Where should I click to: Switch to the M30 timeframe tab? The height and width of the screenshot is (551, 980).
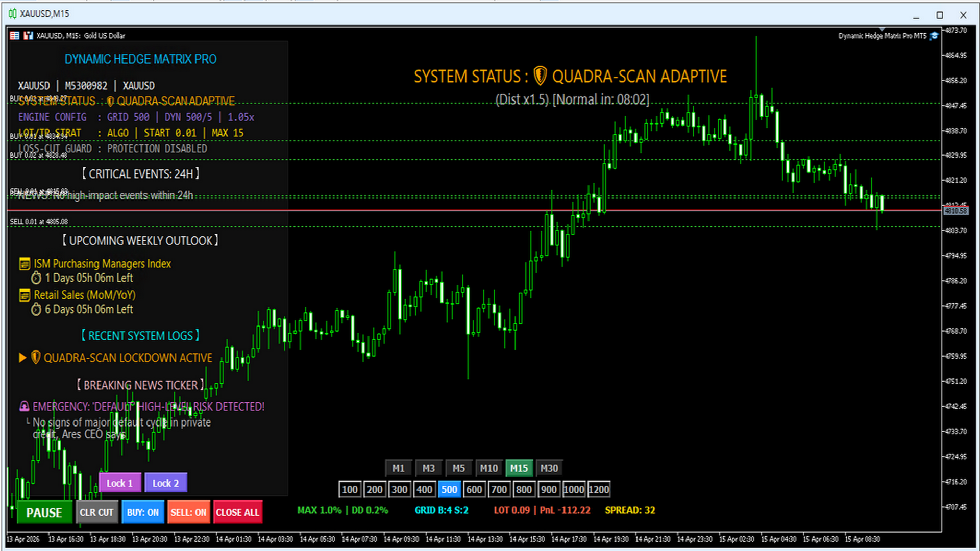[x=549, y=468]
